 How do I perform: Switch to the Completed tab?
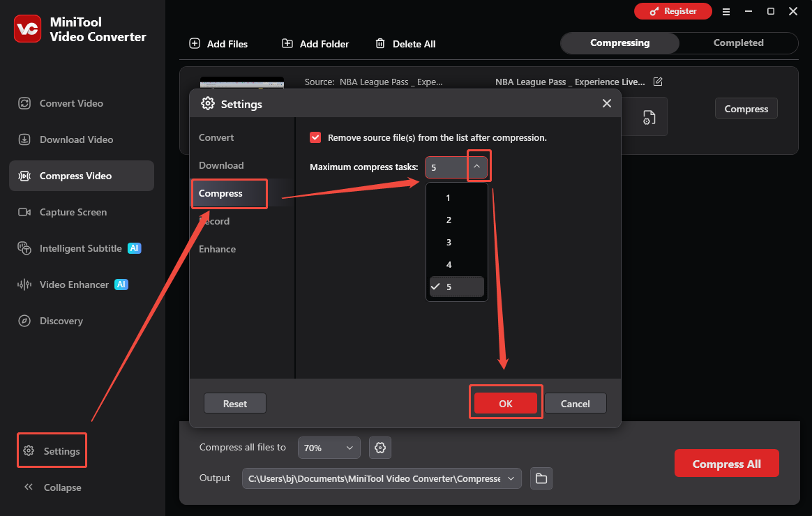739,43
